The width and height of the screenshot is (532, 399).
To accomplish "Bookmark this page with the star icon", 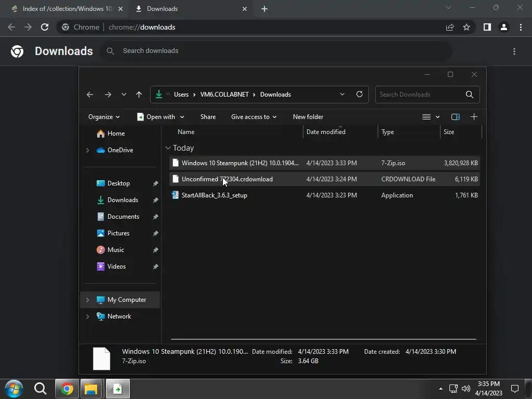I will click(x=467, y=27).
